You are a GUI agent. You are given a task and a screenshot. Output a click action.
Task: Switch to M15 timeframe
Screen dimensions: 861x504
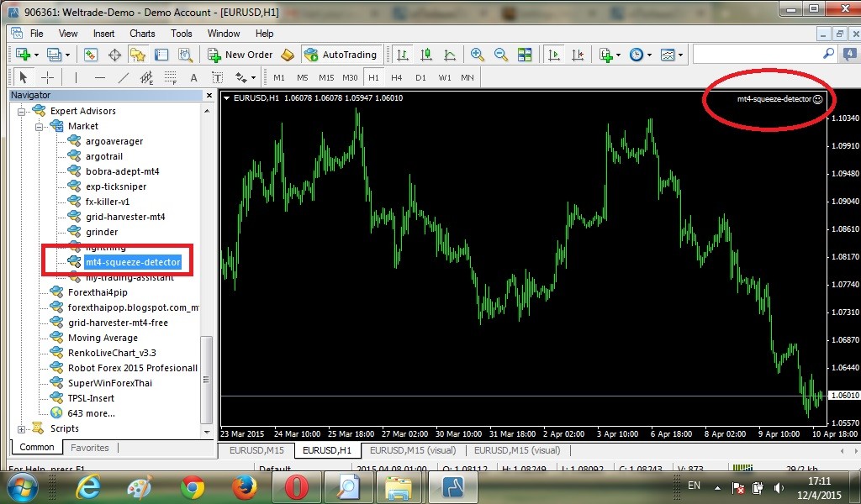(x=326, y=78)
